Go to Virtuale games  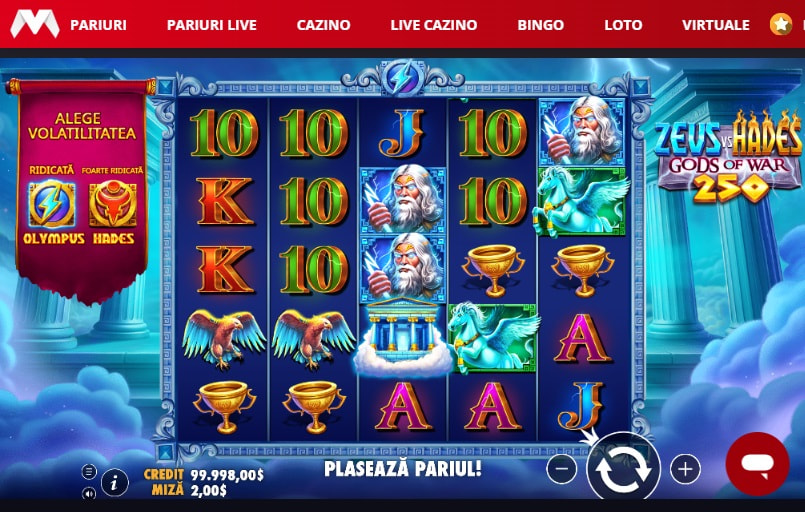[716, 25]
